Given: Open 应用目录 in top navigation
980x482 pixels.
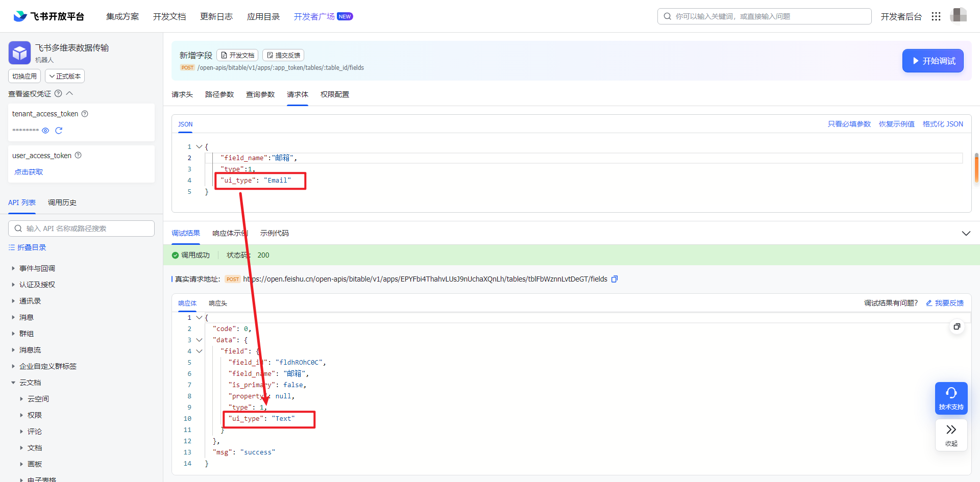Looking at the screenshot, I should pyautogui.click(x=263, y=16).
